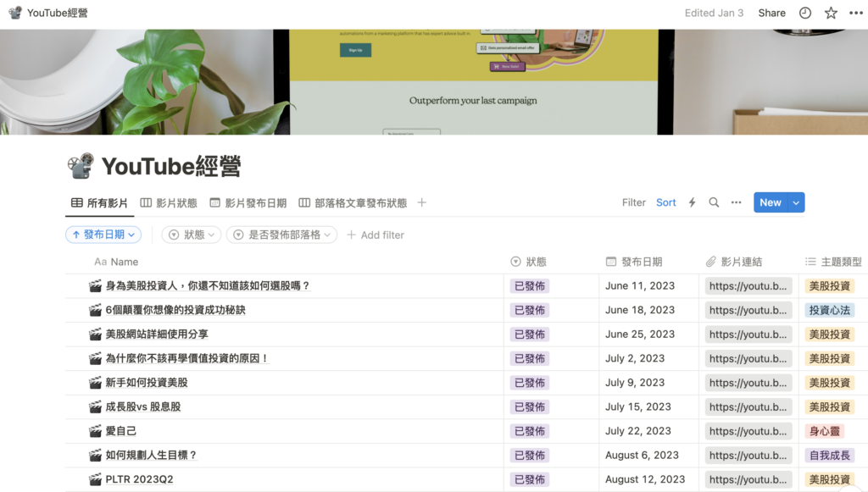The width and height of the screenshot is (868, 492).
Task: Open page history clock icon
Action: point(805,13)
